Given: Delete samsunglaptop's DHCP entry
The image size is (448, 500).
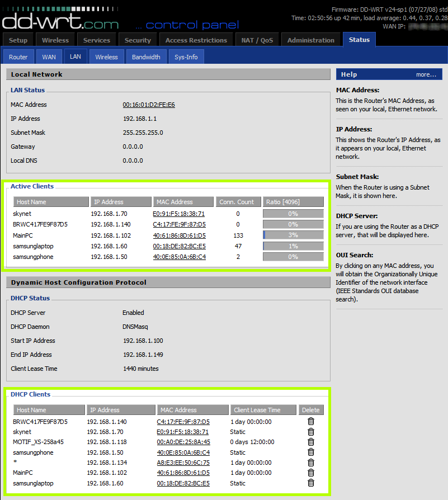Looking at the screenshot, I should coord(311,483).
